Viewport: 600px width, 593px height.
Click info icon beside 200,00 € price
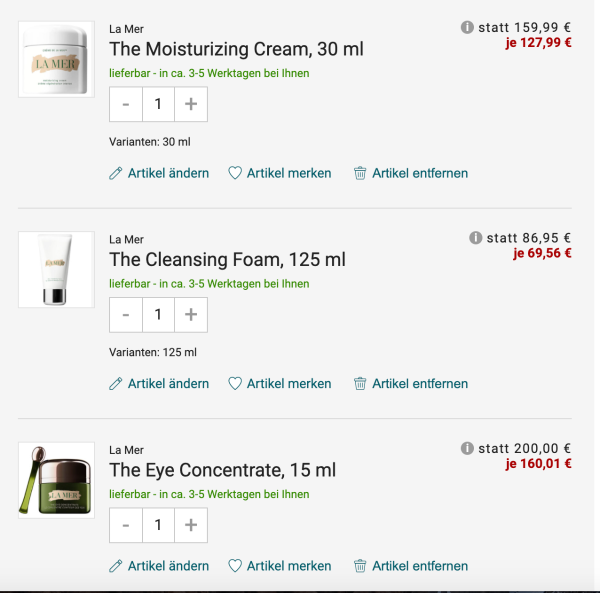467,448
